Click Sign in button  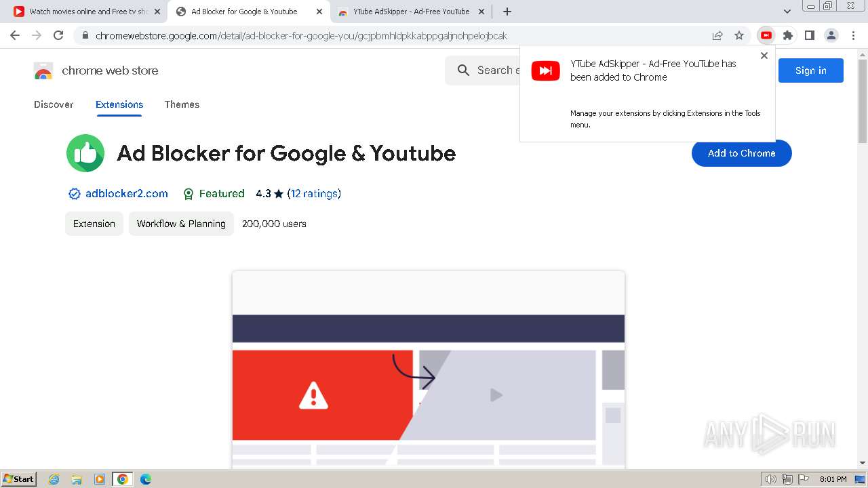tap(810, 70)
